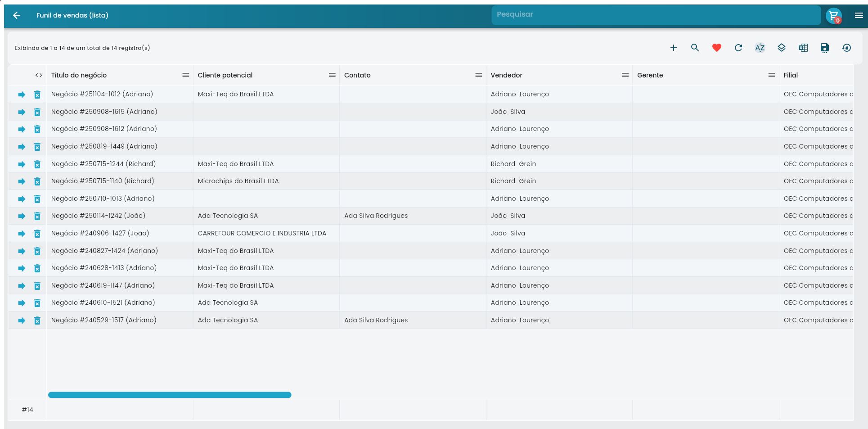
Task: Open Negócio #251104-1012 with its arrow icon
Action: pyautogui.click(x=21, y=94)
